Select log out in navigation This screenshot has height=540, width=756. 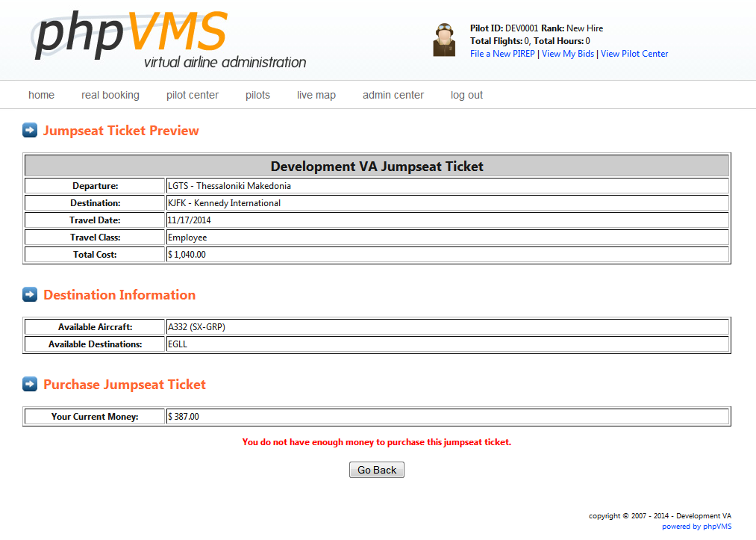point(466,95)
